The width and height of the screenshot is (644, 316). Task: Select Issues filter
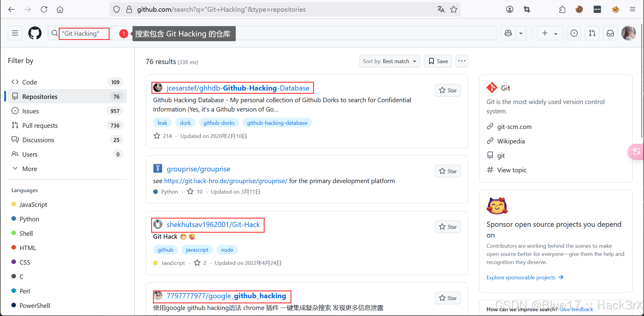point(67,111)
